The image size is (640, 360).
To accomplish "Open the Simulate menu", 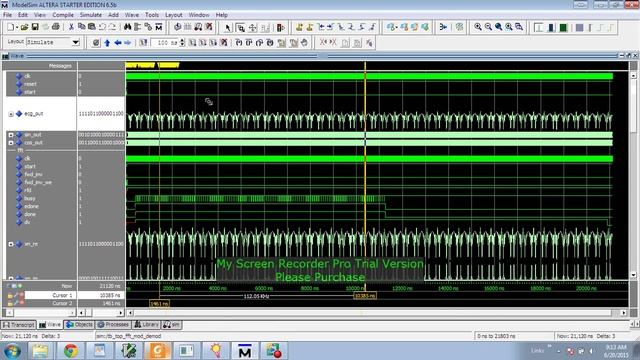I will 91,15.
